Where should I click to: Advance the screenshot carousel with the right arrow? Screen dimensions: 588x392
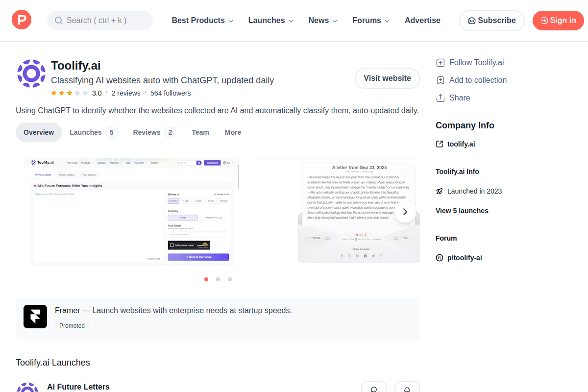(x=405, y=211)
